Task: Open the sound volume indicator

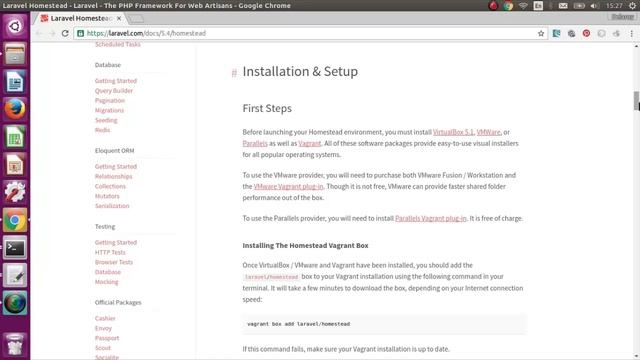Action: coord(594,6)
